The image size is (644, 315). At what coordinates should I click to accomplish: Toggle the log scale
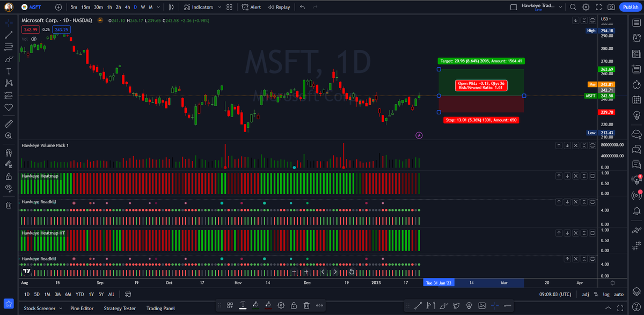coord(606,294)
